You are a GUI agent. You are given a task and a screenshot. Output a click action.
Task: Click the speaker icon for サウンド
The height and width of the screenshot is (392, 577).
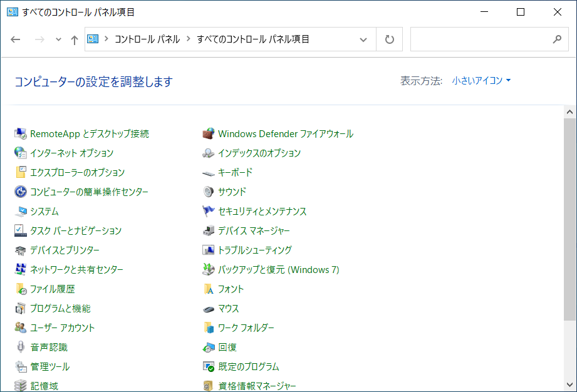coord(209,192)
